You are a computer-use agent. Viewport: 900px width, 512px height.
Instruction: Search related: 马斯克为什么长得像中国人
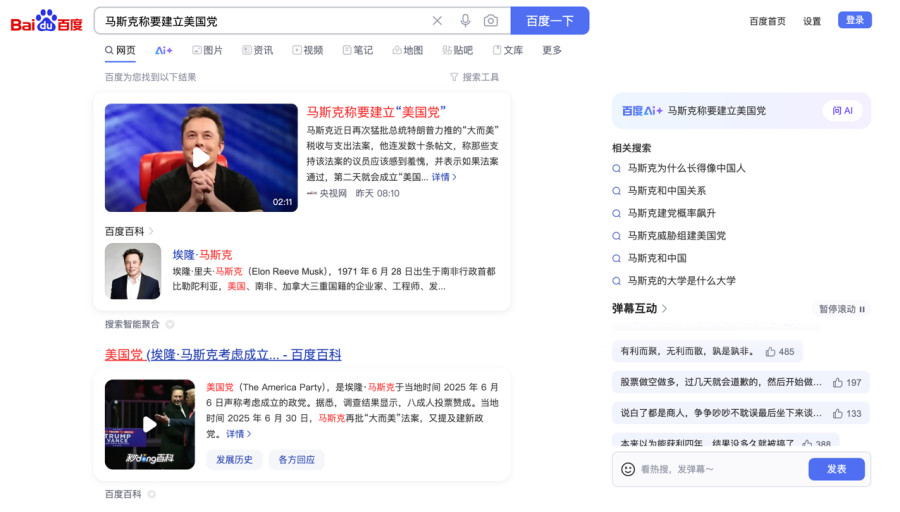pos(686,168)
